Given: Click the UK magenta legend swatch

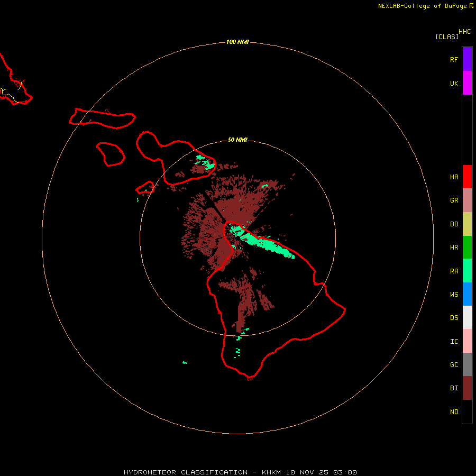Looking at the screenshot, I should [467, 83].
